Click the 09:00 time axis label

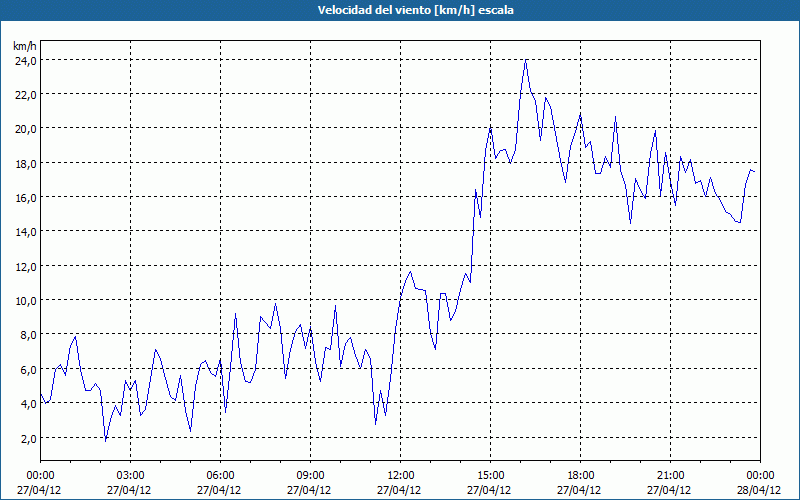pos(310,476)
